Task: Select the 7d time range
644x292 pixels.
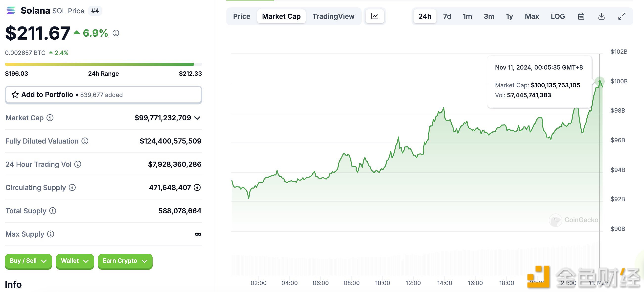Action: 447,17
